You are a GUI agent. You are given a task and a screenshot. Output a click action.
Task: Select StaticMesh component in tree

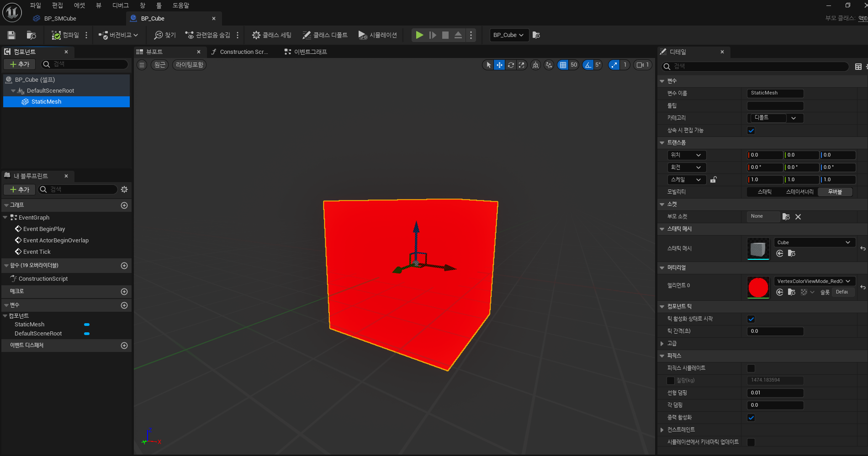coord(46,102)
